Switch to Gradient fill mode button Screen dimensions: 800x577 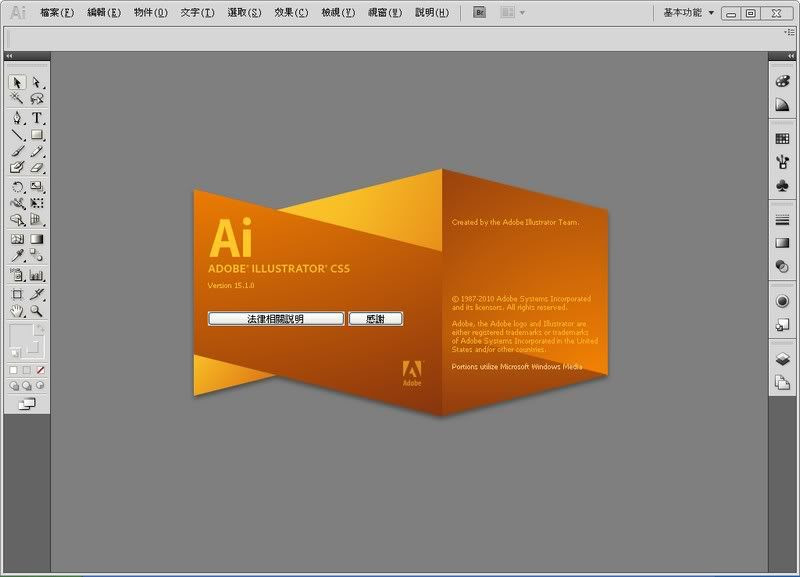point(27,370)
